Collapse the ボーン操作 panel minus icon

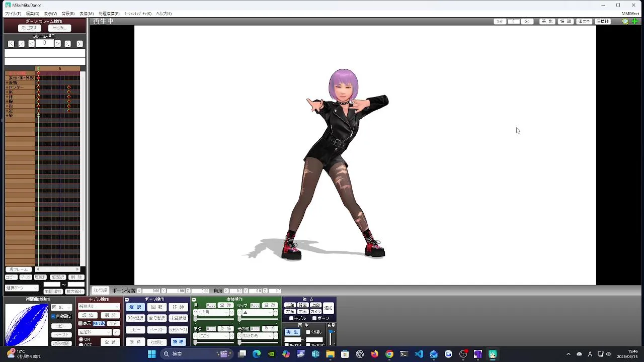coord(127,300)
